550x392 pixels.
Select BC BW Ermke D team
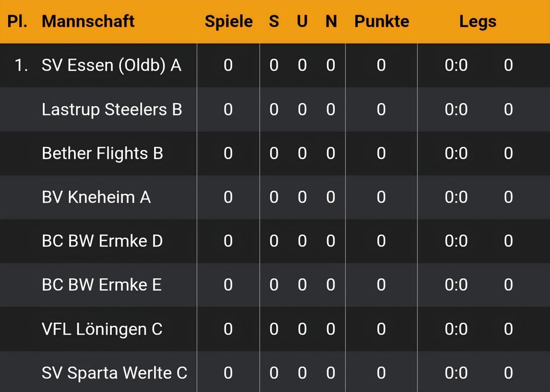click(102, 241)
